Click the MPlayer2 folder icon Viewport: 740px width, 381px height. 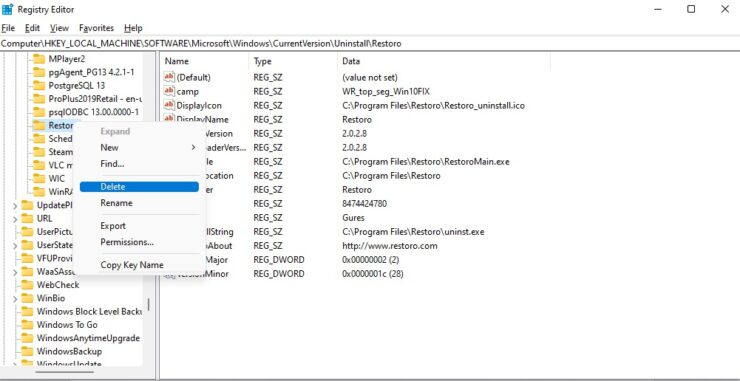[x=39, y=59]
